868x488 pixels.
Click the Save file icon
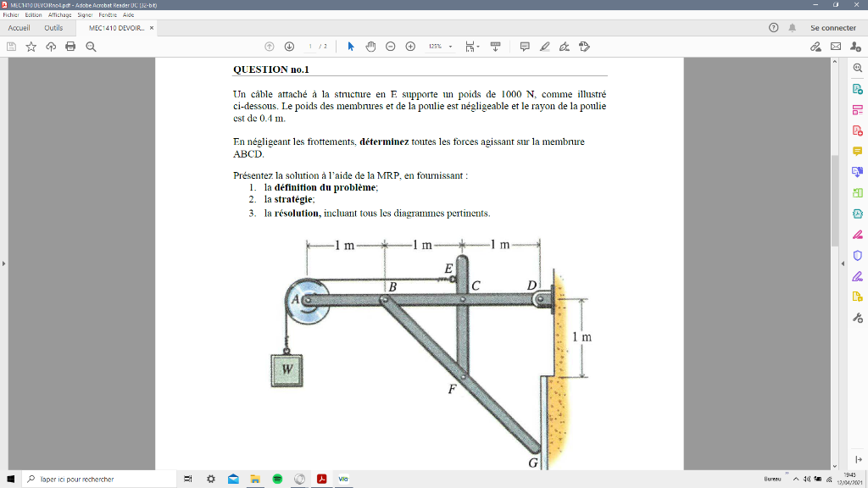click(x=11, y=47)
